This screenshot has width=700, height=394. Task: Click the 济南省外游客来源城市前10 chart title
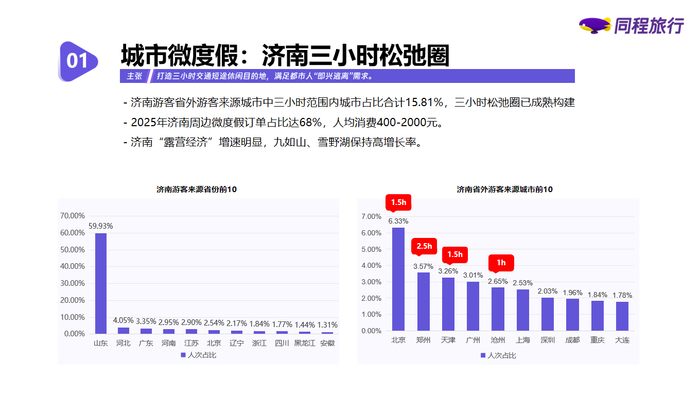[504, 190]
